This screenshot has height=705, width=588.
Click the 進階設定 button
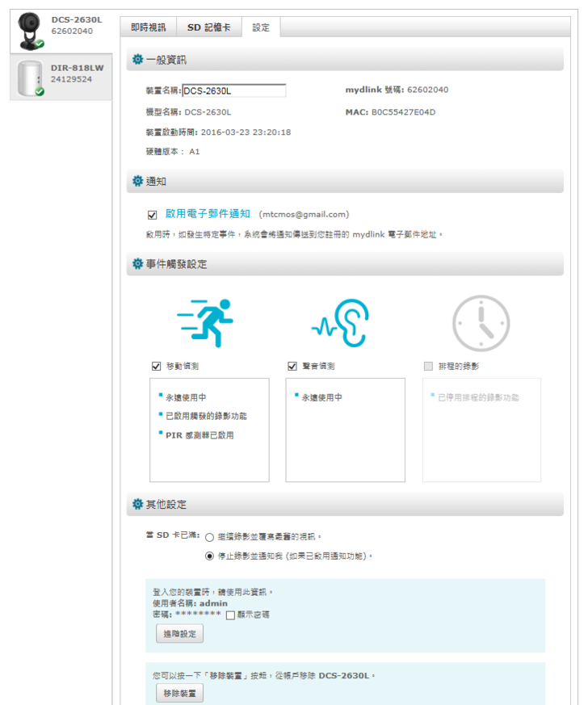[x=179, y=633]
